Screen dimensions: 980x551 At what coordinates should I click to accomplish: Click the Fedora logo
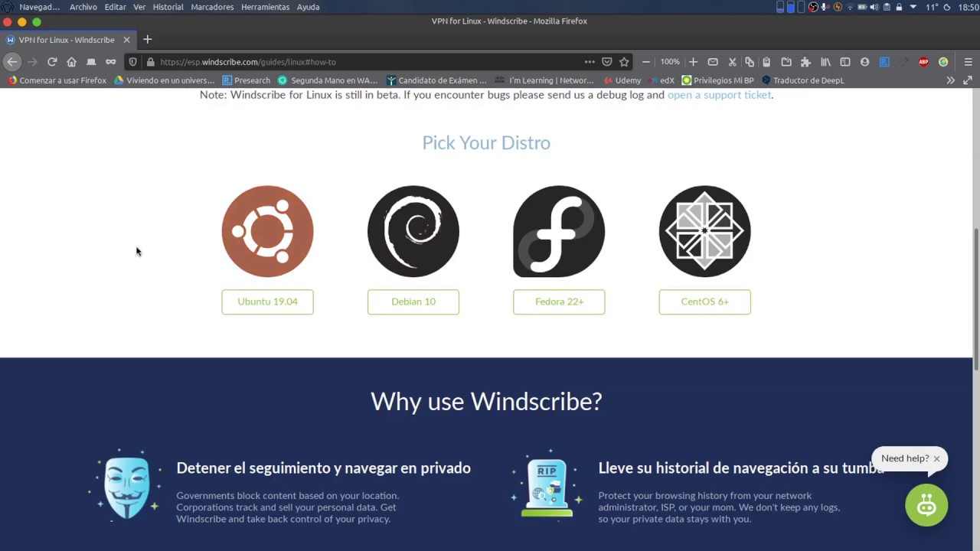[x=559, y=231]
